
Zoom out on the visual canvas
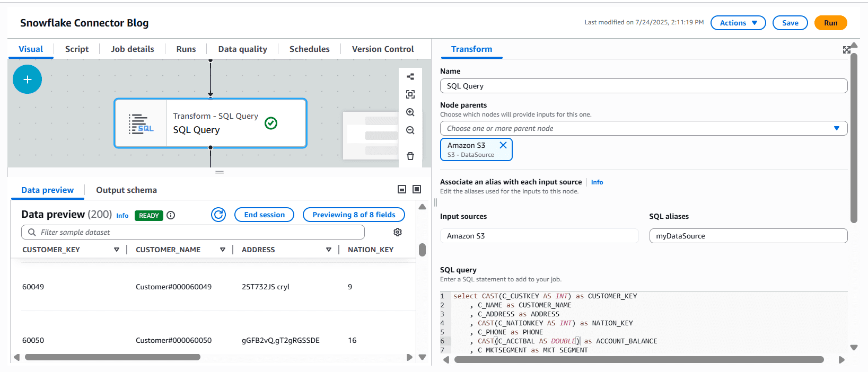tap(410, 130)
